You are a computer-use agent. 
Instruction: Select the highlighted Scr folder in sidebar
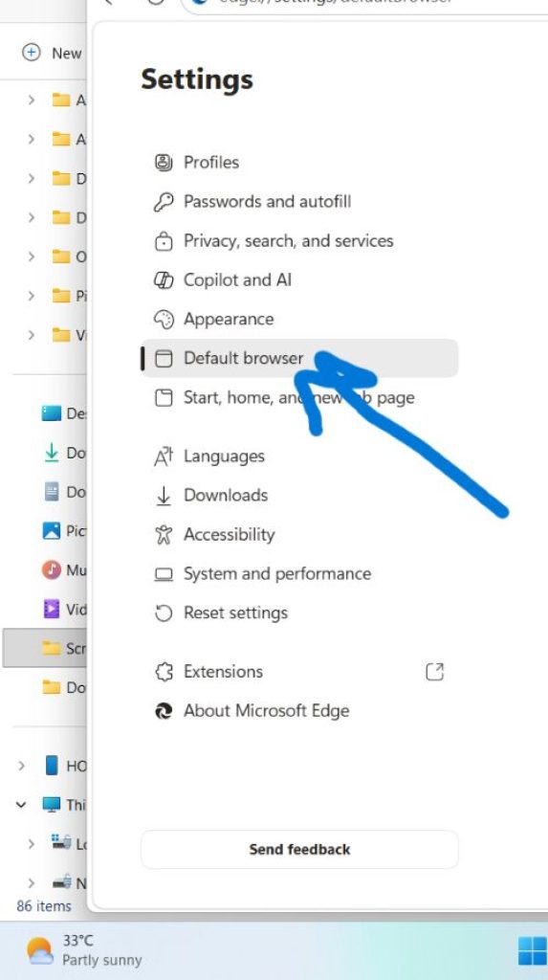pos(45,648)
